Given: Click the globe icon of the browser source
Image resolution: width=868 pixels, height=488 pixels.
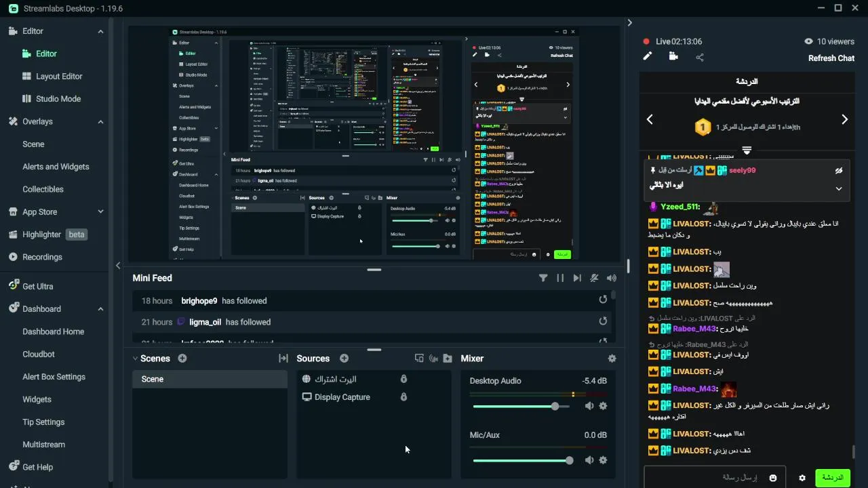Looking at the screenshot, I should click(x=307, y=379).
